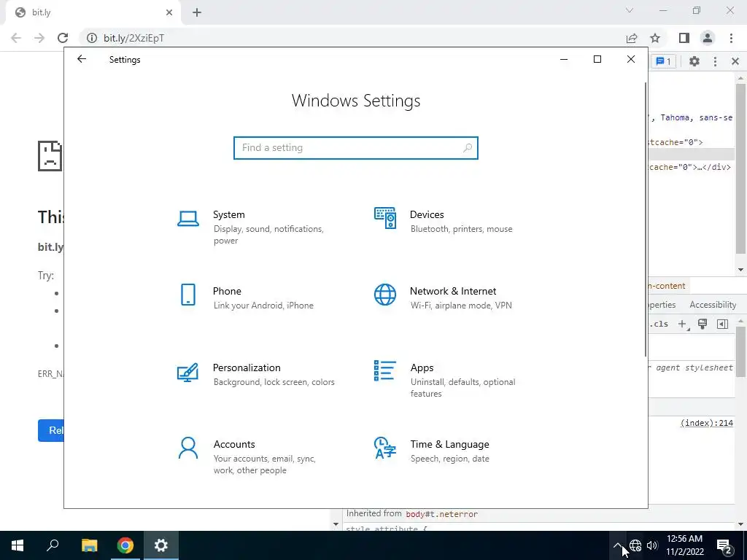Toggle Chrome side panel icon

point(684,38)
